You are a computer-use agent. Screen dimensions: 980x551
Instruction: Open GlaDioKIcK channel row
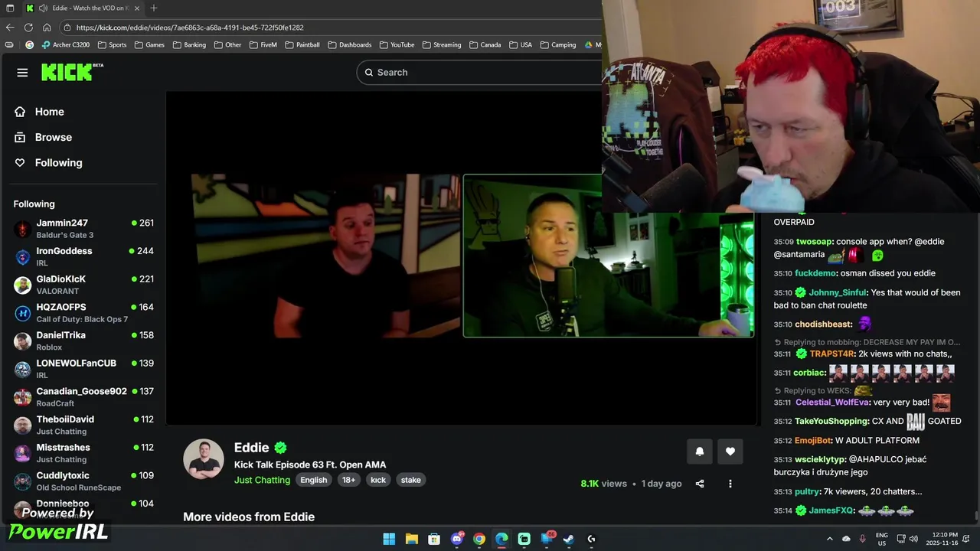[83, 285]
